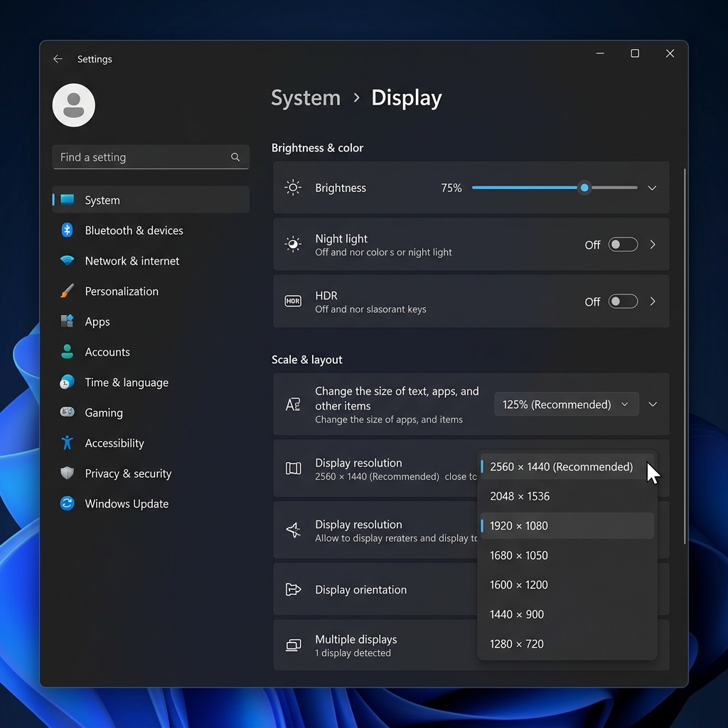The image size is (728, 728).
Task: Click the Display orientation icon
Action: pyautogui.click(x=293, y=589)
